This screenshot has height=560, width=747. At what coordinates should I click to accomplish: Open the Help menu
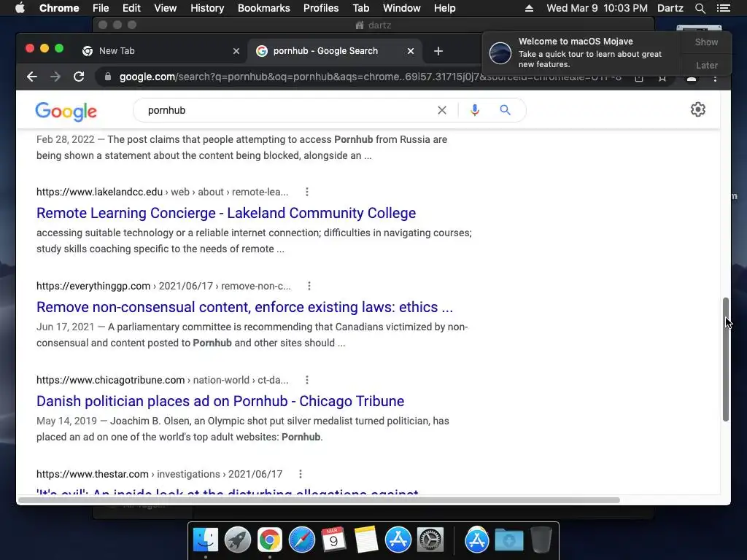coord(444,8)
